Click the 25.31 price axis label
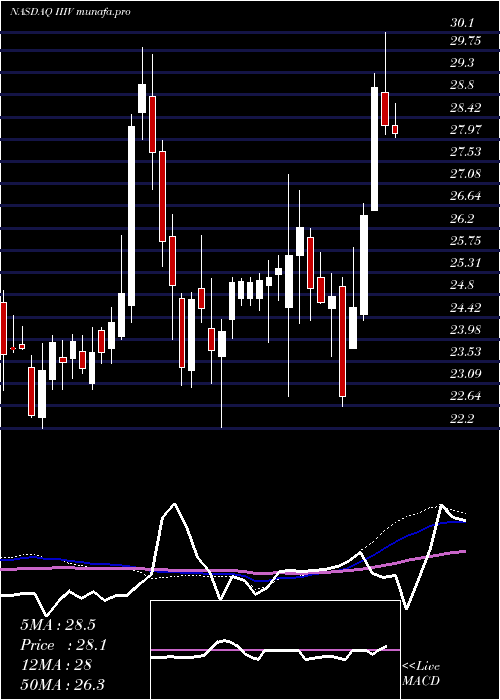 click(x=465, y=262)
